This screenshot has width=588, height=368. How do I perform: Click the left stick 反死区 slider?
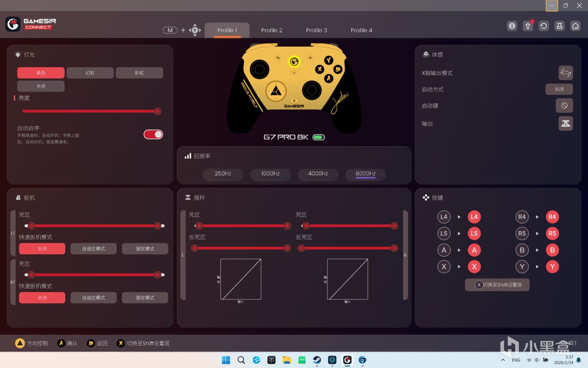(x=241, y=248)
